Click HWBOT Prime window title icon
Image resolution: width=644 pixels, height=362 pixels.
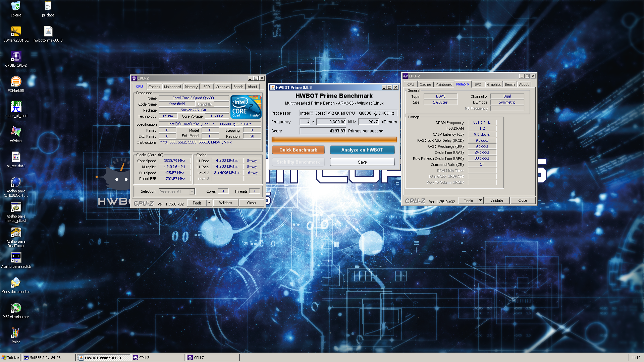tap(273, 87)
